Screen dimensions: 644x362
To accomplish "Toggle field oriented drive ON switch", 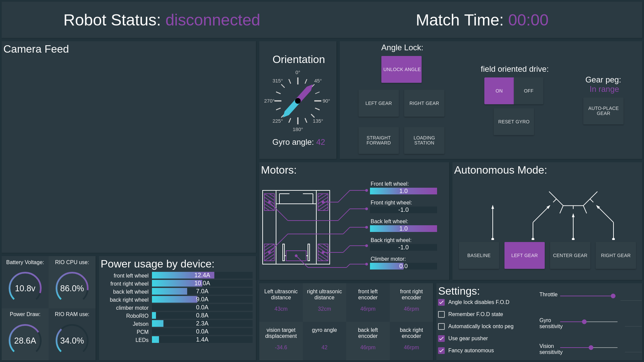I will point(499,90).
